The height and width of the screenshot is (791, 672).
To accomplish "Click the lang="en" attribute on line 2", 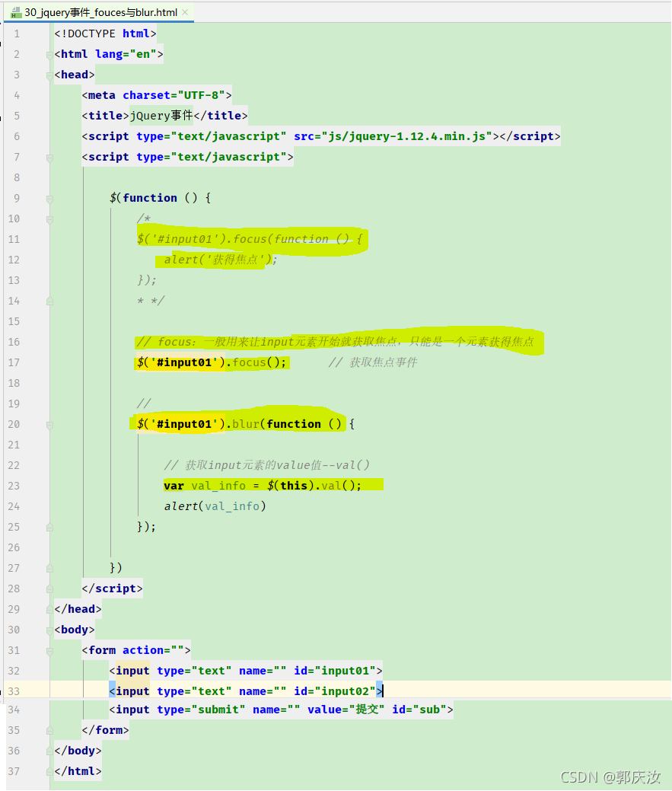I will pyautogui.click(x=126, y=55).
